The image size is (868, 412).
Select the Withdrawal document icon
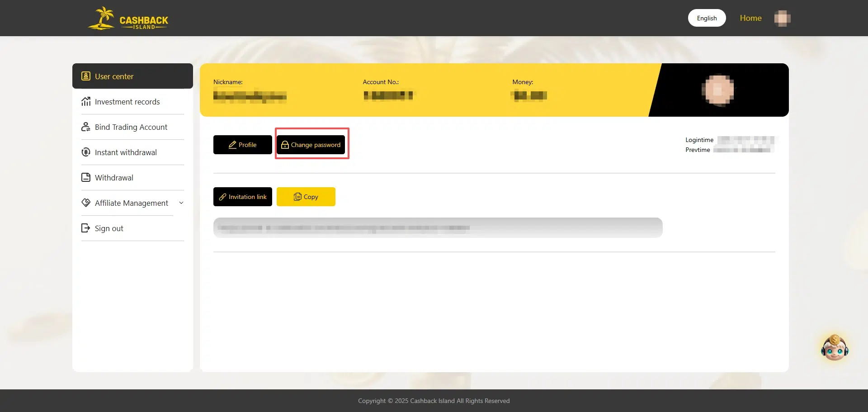(x=86, y=177)
